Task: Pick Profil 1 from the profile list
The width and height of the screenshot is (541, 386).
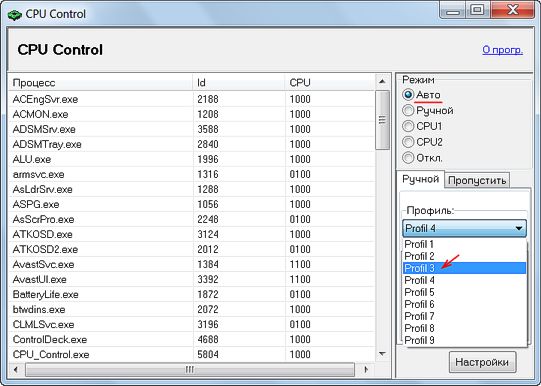Action: (x=464, y=244)
